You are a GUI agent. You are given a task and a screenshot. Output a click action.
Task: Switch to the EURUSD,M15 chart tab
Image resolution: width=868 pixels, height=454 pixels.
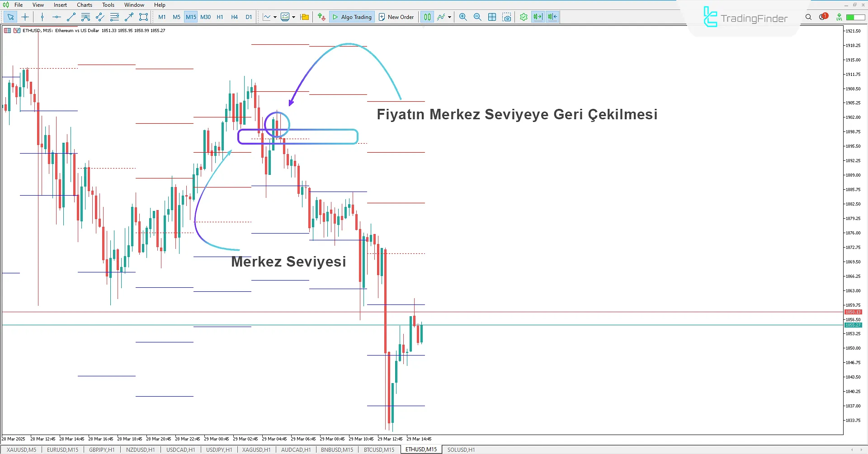[62, 449]
